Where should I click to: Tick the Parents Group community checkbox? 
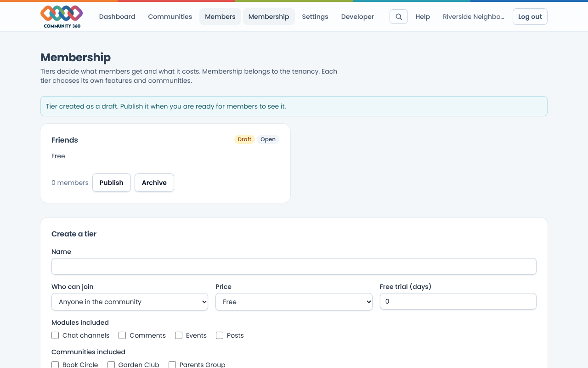tap(172, 365)
